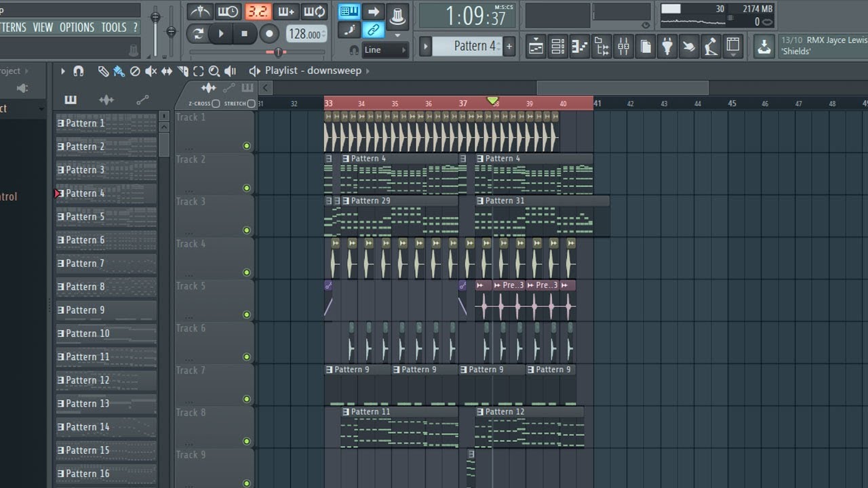The image size is (868, 488).
Task: Toggle loop recording icon
Action: click(x=315, y=12)
